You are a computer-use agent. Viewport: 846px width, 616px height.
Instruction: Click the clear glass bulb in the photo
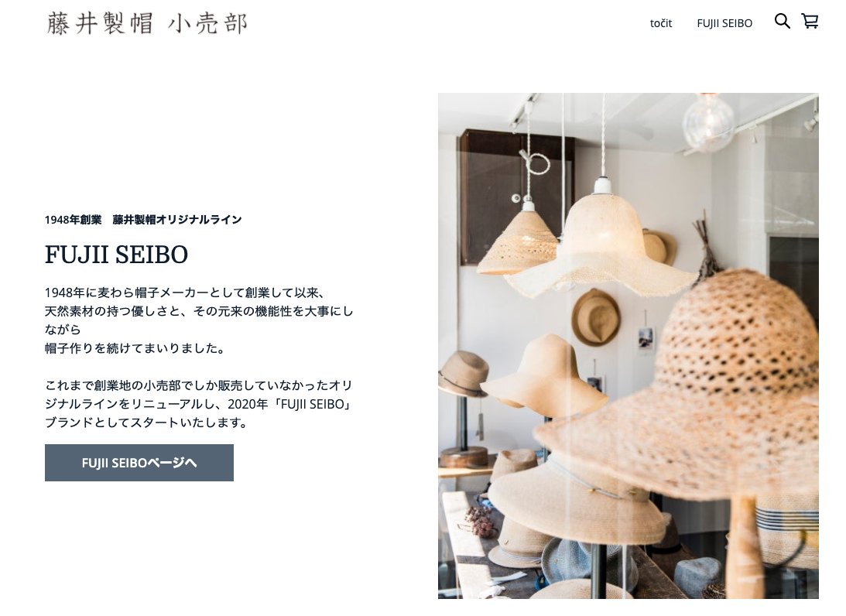708,121
